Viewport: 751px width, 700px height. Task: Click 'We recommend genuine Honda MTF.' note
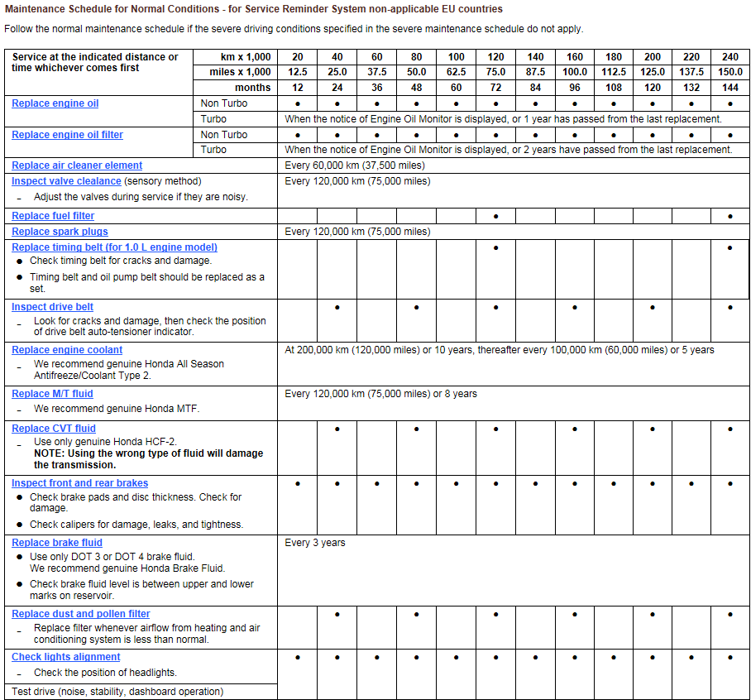[x=117, y=409]
